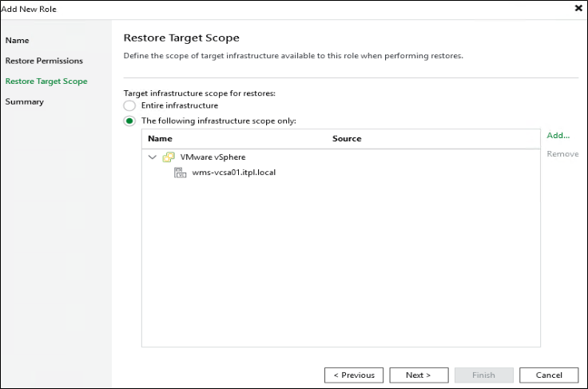Jump to the Summary step

(x=25, y=101)
